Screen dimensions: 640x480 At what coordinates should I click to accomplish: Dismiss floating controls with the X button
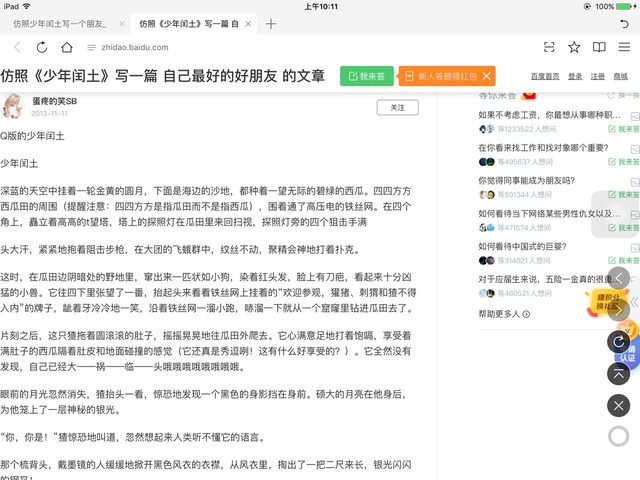tap(619, 405)
